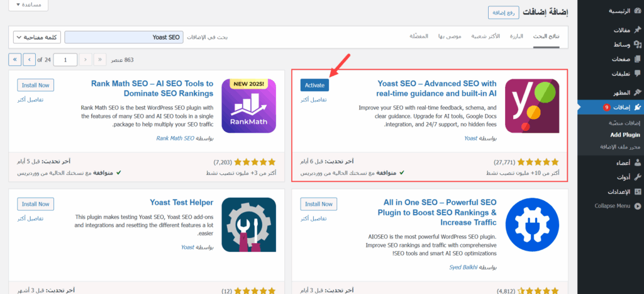Click the wrench icon beside أدوات
The width and height of the screenshot is (644, 294).
[637, 178]
